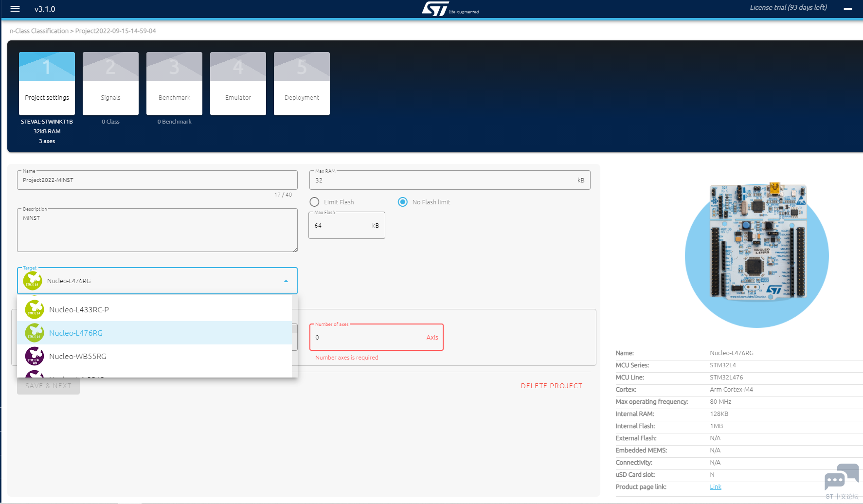Screen dimensions: 863x504
Task: Click the SAVE & NEXT button
Action: tap(48, 386)
